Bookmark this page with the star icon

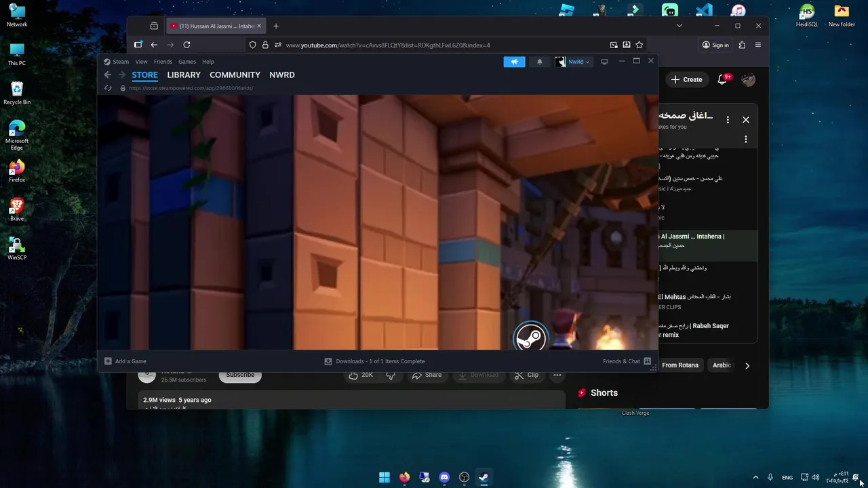639,45
